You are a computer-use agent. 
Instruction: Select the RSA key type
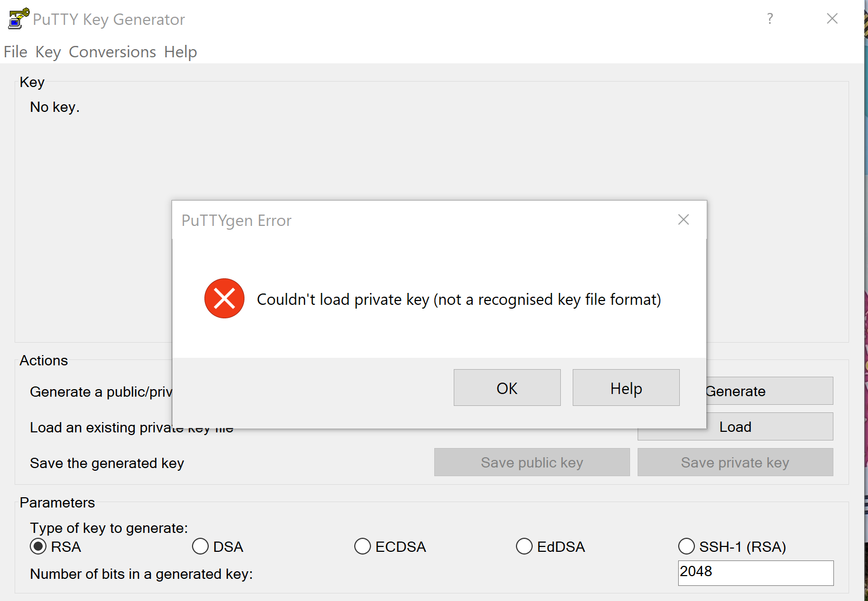click(x=37, y=546)
